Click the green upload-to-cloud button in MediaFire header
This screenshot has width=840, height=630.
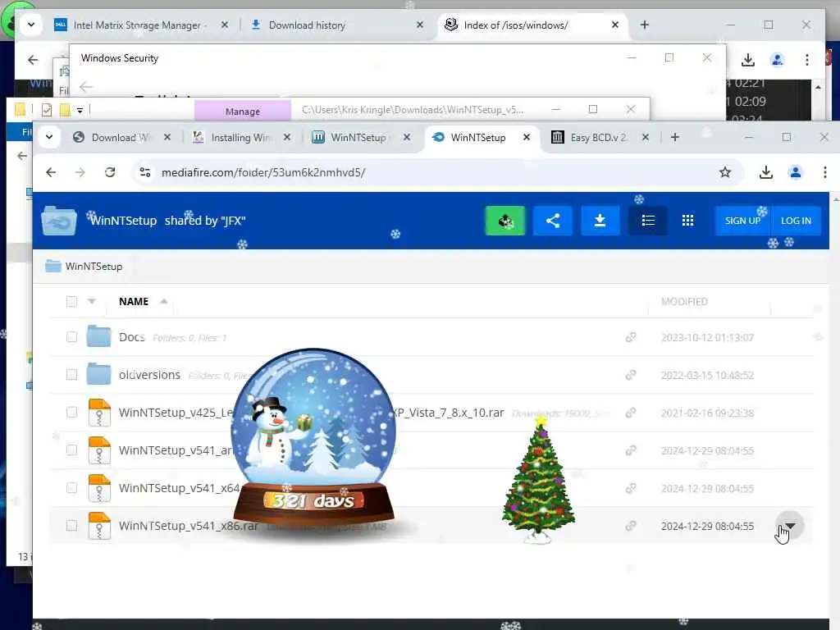coord(504,221)
